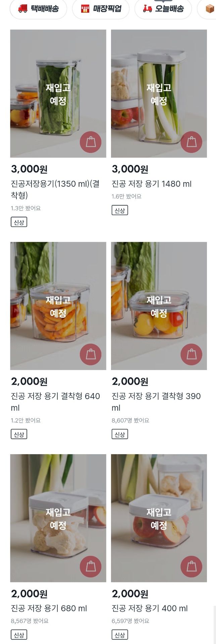Screen dimensions: 216x644
Task: Select the 매장픽업 store pickup filter
Action: [x=101, y=9]
